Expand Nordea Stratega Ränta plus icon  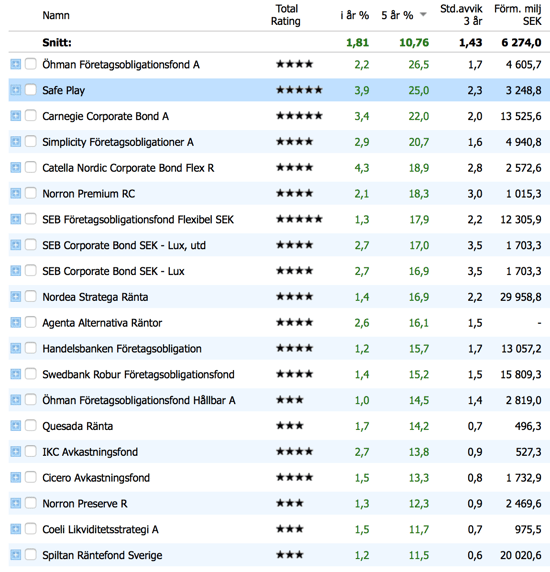point(15,297)
